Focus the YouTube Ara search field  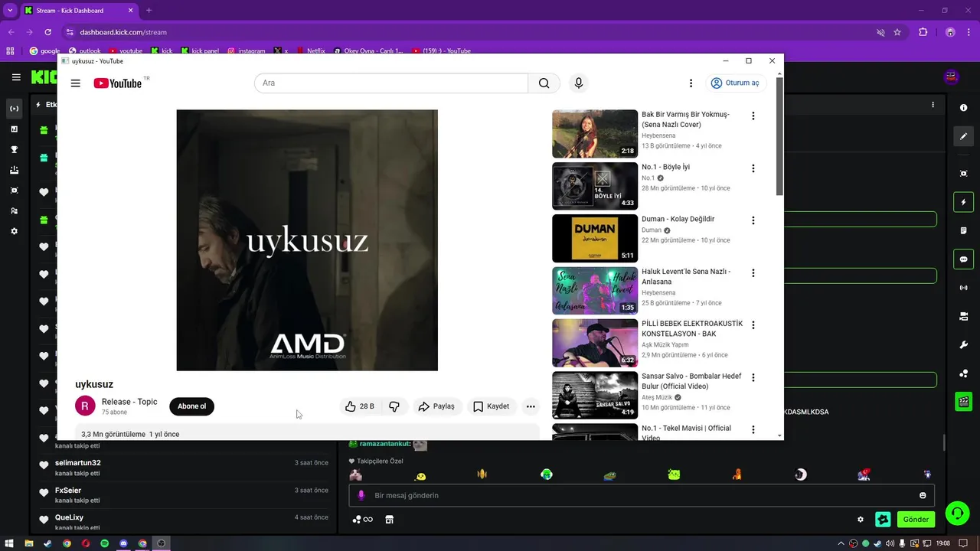(391, 83)
